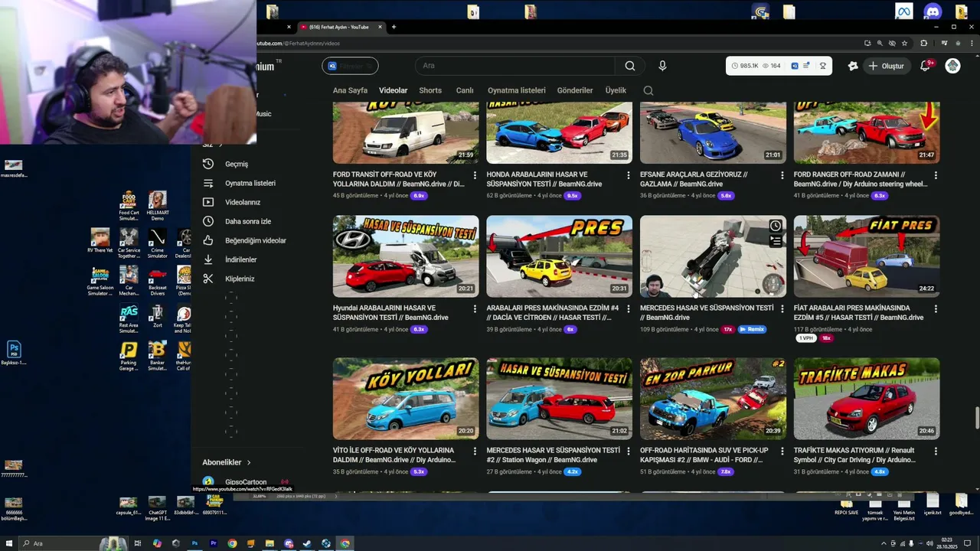The image size is (980, 551).
Task: Open KÖY YOLLARI Vito video thumbnail
Action: (x=406, y=398)
